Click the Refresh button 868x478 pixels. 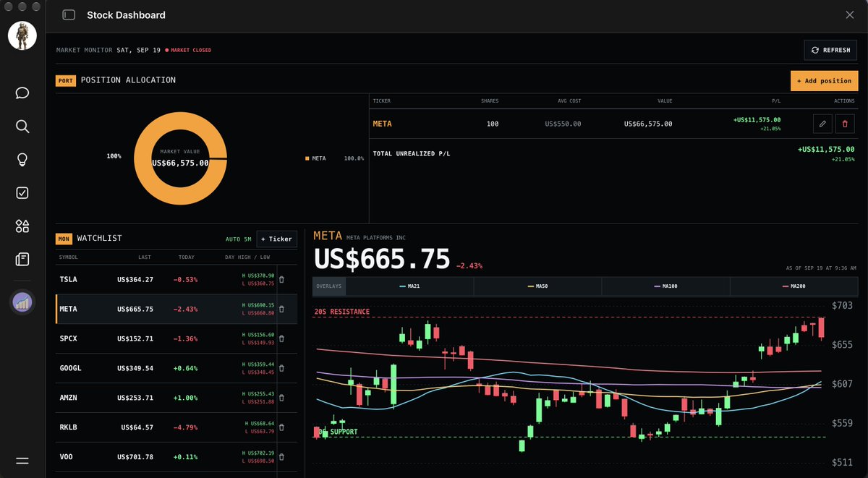point(830,50)
